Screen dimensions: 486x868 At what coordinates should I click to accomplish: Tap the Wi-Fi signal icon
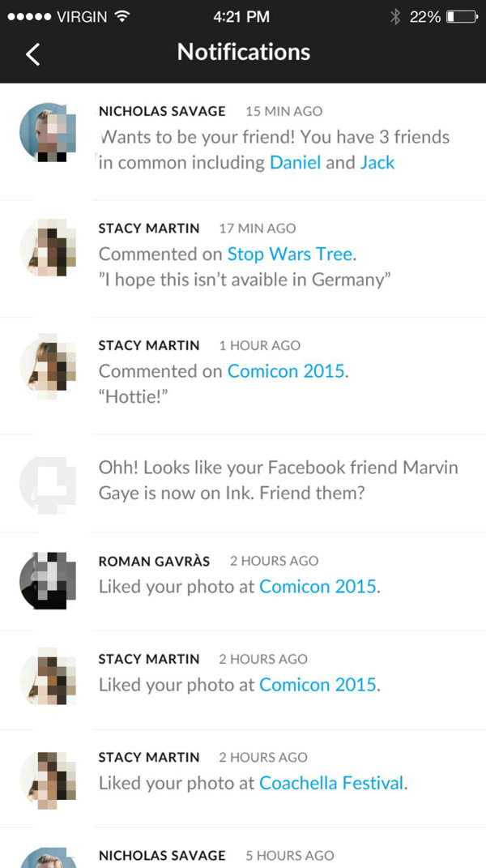pyautogui.click(x=122, y=16)
